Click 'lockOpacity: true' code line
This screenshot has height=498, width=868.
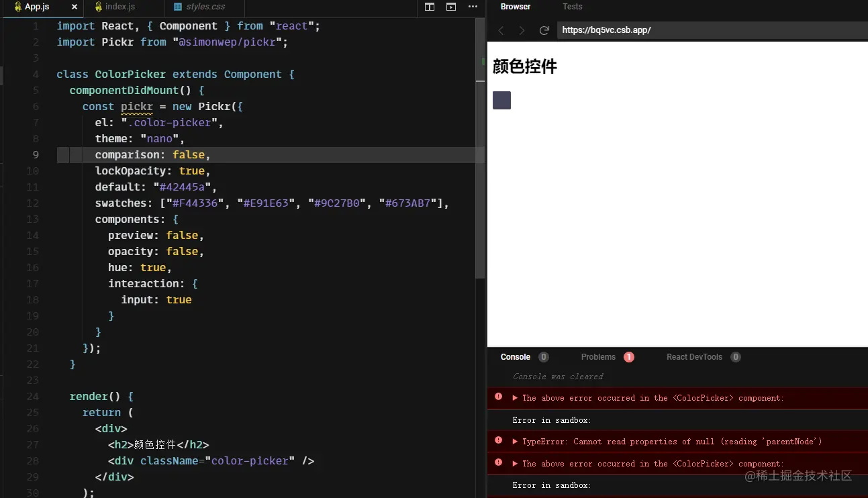pyautogui.click(x=152, y=171)
